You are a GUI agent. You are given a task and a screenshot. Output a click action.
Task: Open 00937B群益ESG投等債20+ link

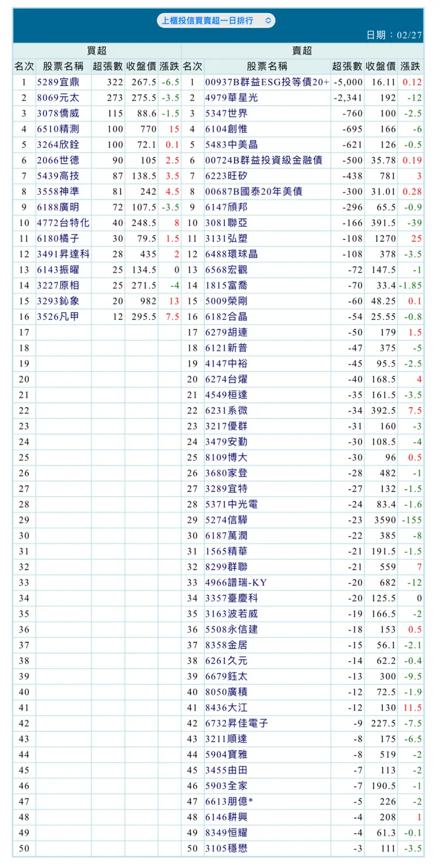point(267,82)
